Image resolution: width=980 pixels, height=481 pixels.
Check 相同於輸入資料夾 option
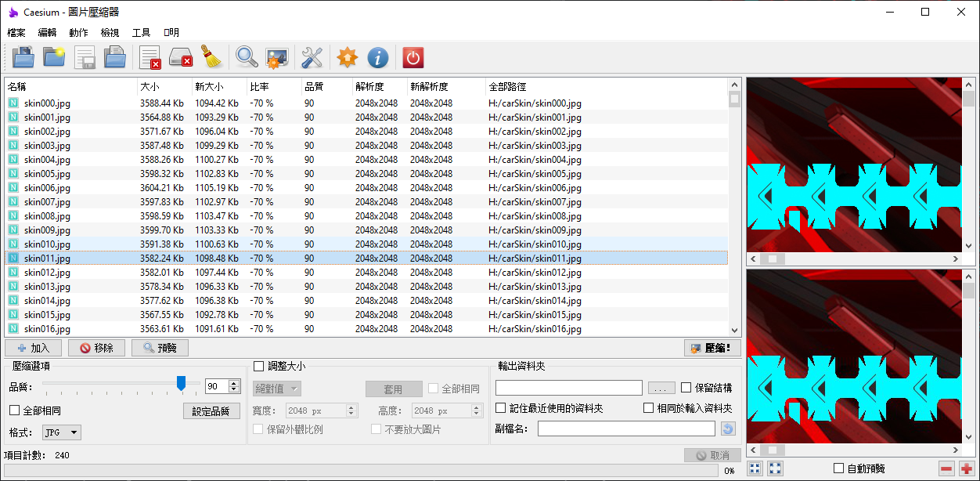648,408
